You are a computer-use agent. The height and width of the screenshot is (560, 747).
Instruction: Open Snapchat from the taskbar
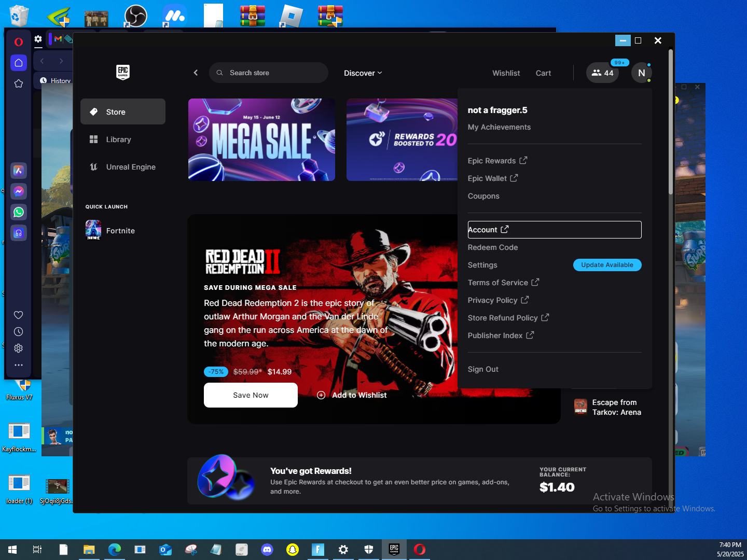[293, 550]
